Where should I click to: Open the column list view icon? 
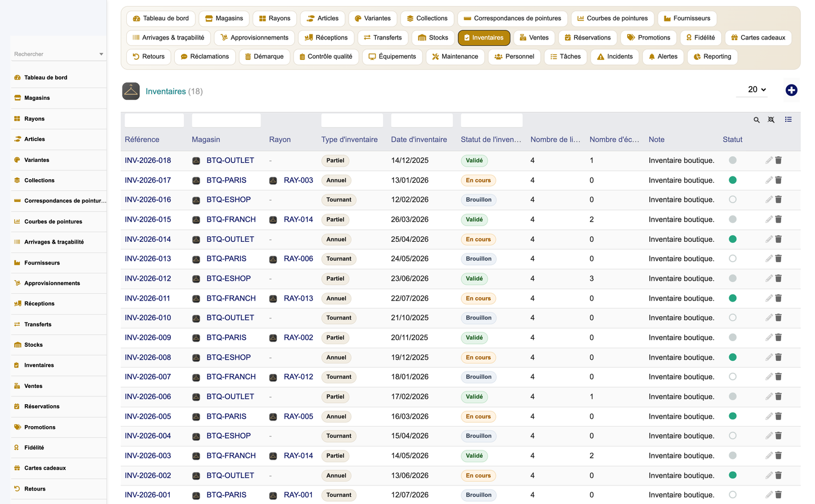(x=788, y=120)
